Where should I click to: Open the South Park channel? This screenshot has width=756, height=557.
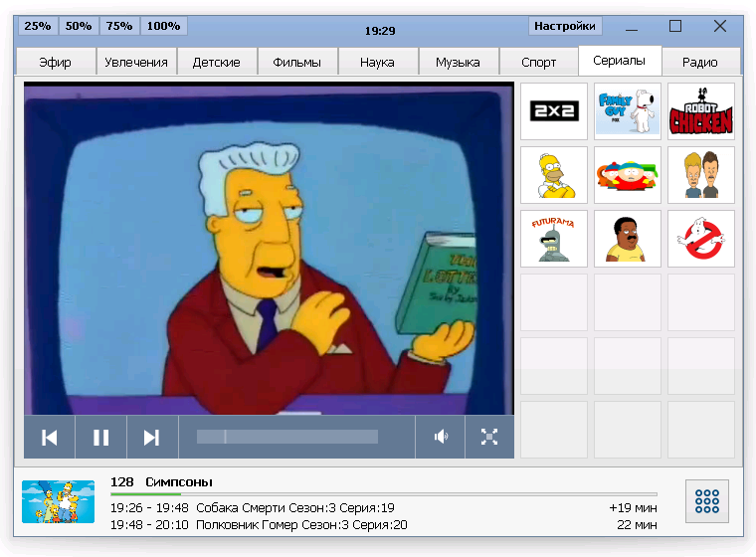click(628, 175)
